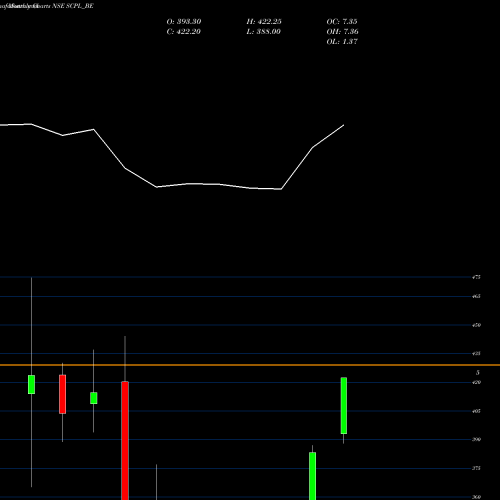Click the 405 price axis label

(x=476, y=411)
